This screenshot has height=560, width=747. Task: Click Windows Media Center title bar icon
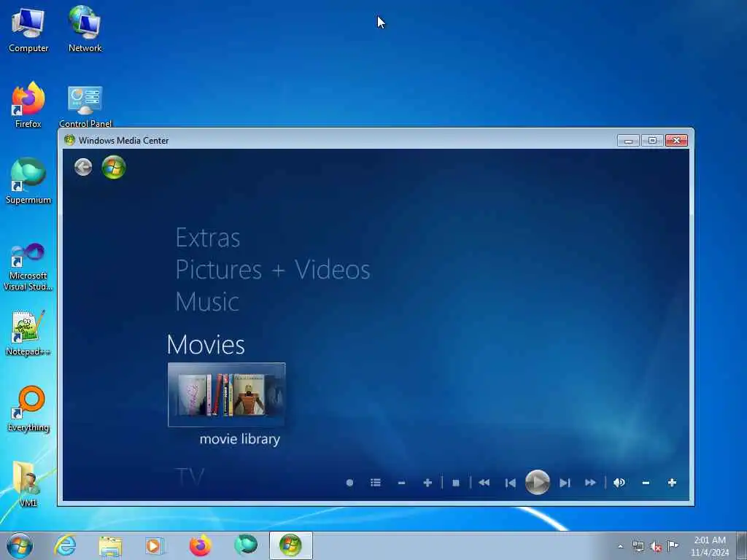click(69, 140)
